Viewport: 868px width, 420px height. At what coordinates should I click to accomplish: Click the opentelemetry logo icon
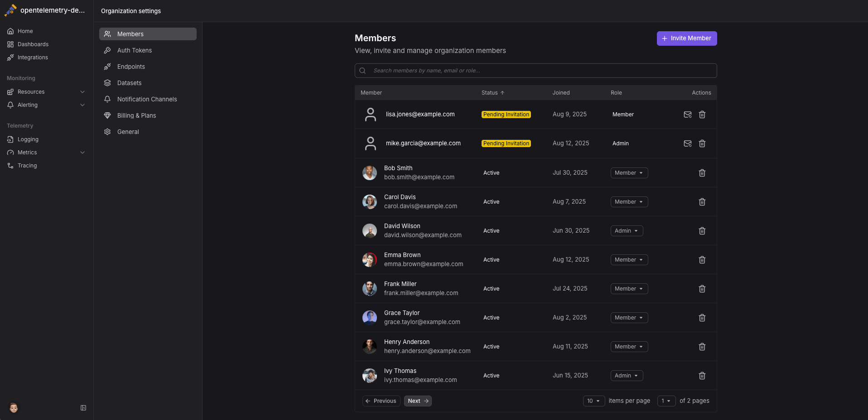(x=10, y=10)
